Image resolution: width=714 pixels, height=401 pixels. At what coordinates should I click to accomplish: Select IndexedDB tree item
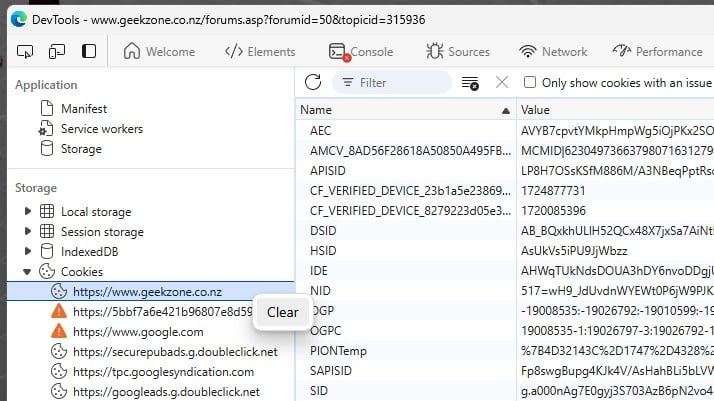(89, 252)
